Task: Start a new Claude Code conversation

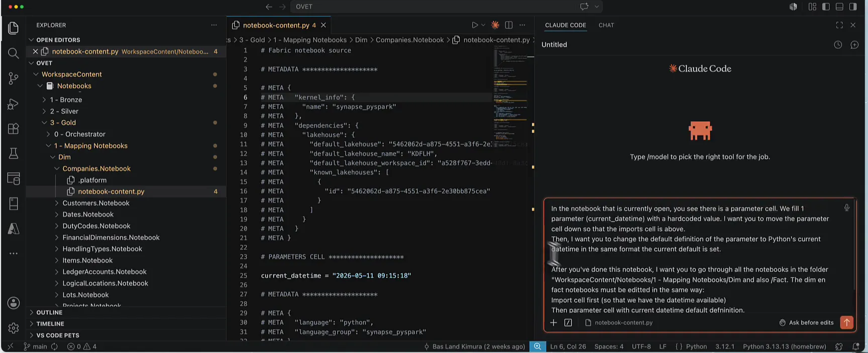Action: tap(854, 45)
